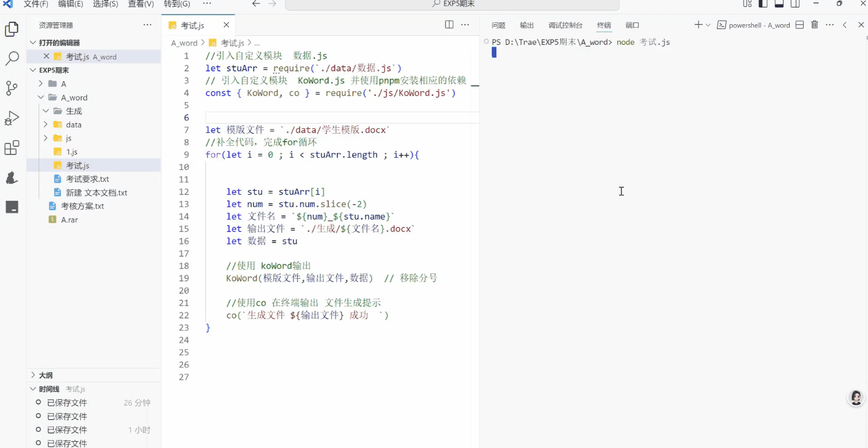This screenshot has height=448, width=868.
Task: Kill the terminal using the trash icon
Action: 815,25
